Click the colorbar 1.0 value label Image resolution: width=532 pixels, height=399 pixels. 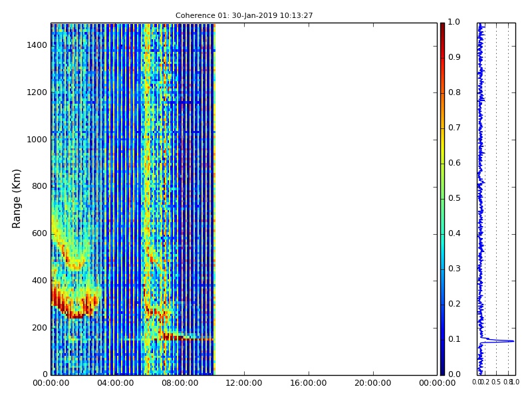[x=454, y=22]
